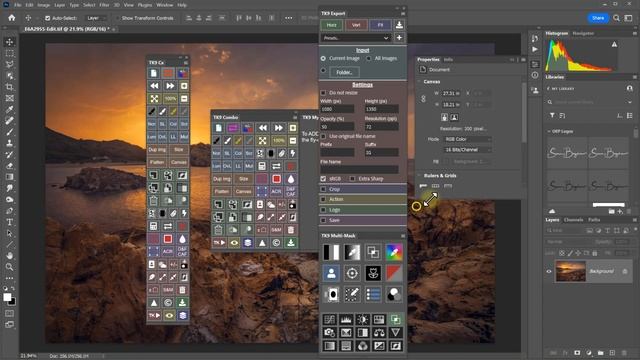Select the Horizontal Type tool
Screen dimensions: 640x360
coord(9,222)
